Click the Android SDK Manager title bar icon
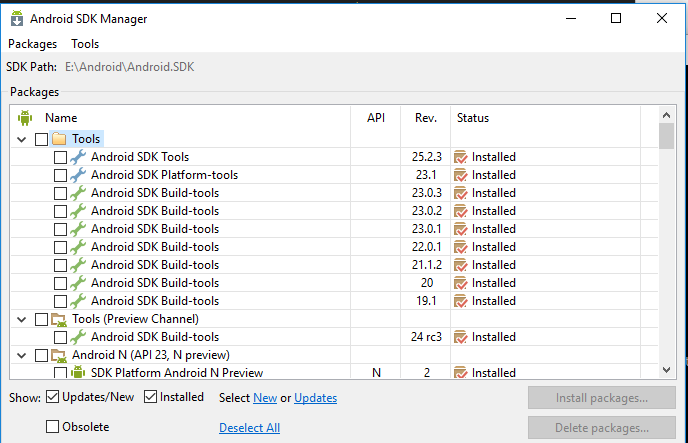688x443 pixels. pyautogui.click(x=17, y=18)
